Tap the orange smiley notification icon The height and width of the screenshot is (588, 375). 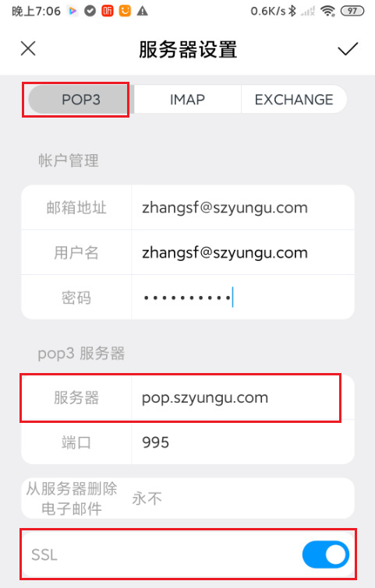tap(125, 11)
